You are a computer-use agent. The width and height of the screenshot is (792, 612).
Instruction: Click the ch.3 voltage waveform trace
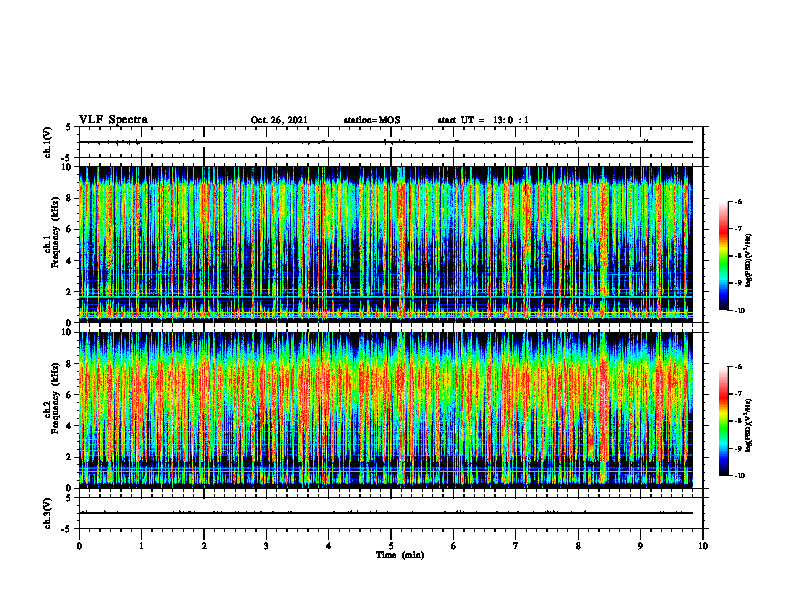pos(386,513)
